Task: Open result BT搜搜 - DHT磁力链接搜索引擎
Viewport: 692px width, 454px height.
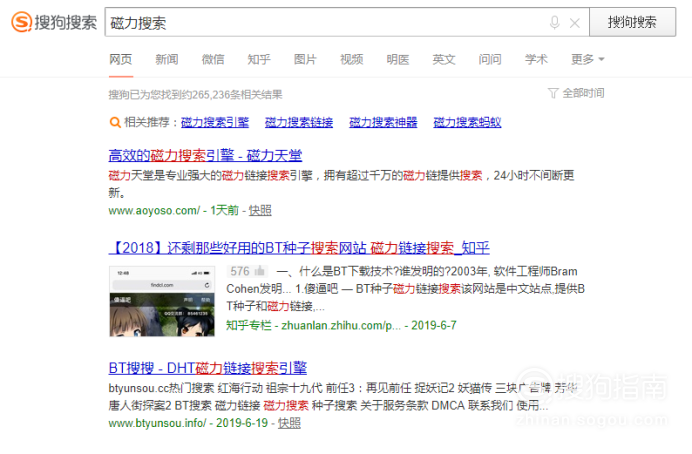Action: tap(207, 368)
